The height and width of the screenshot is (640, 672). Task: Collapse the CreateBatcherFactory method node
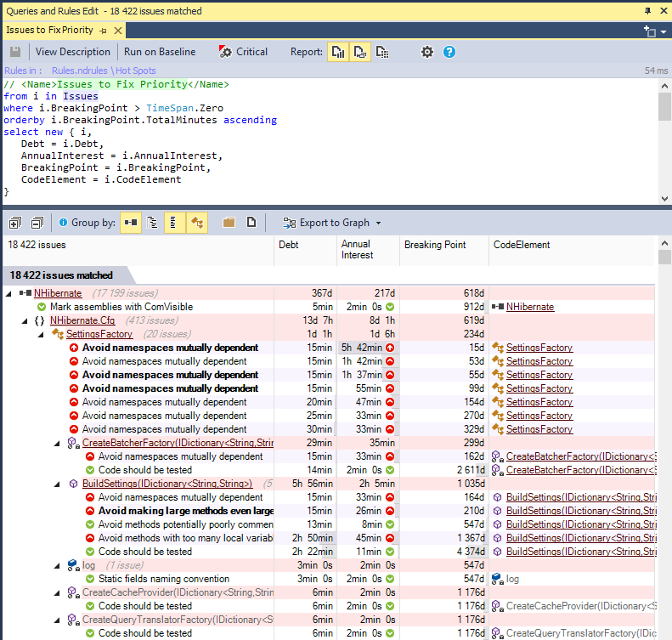coord(57,444)
